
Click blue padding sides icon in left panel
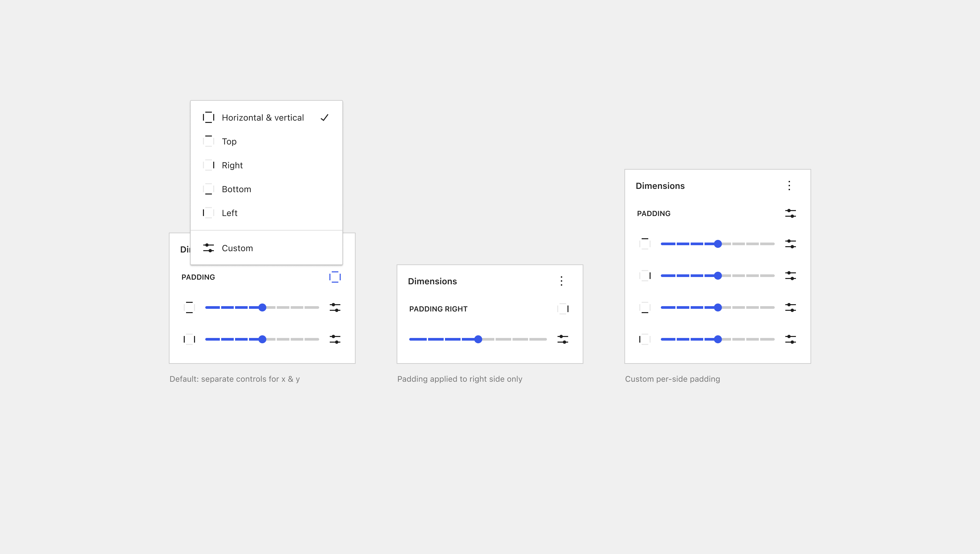(x=335, y=277)
